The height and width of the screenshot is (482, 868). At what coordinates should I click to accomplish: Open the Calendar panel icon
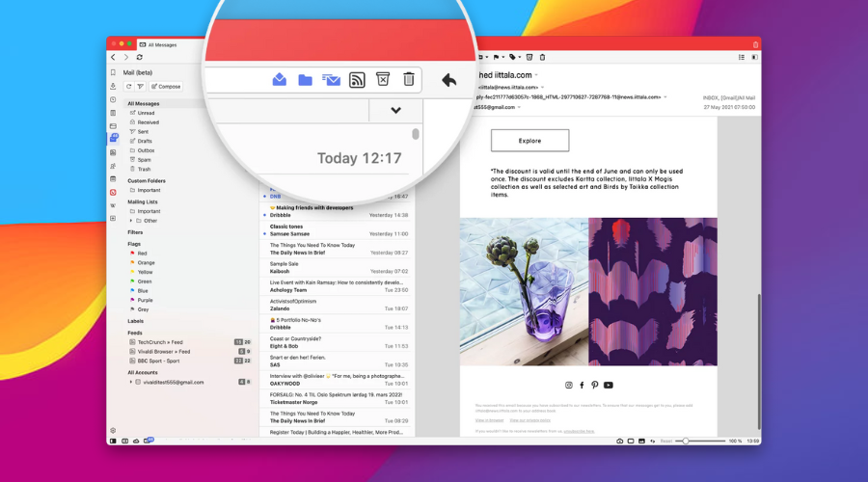coord(113,178)
